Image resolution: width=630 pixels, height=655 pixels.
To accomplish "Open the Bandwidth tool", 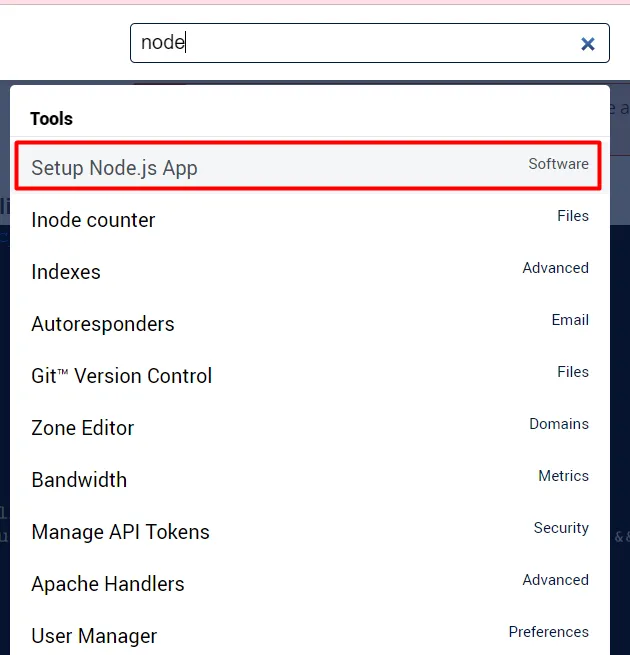I will [x=310, y=480].
